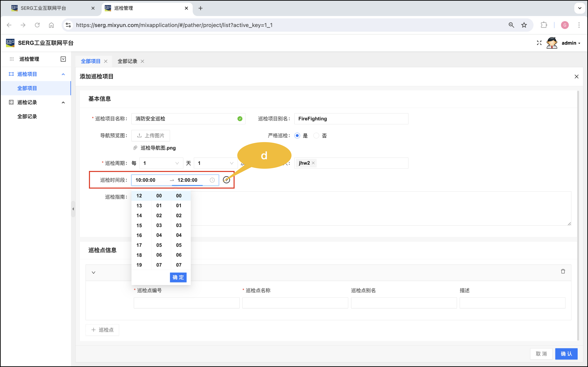Image resolution: width=588 pixels, height=367 pixels.
Task: Click the add time range plus icon
Action: (x=226, y=180)
